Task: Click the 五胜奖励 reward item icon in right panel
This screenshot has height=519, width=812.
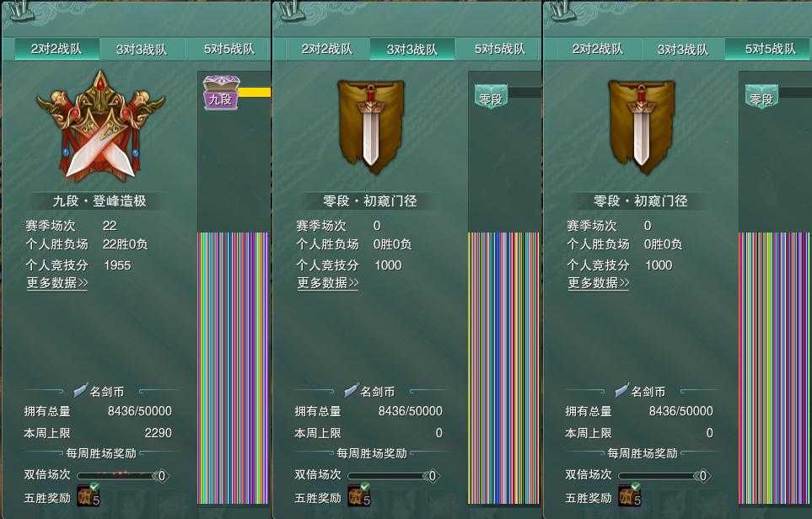Action: 630,495
